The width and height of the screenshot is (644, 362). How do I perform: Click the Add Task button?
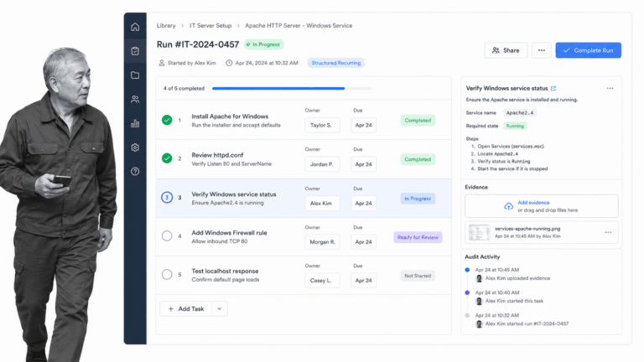(185, 308)
